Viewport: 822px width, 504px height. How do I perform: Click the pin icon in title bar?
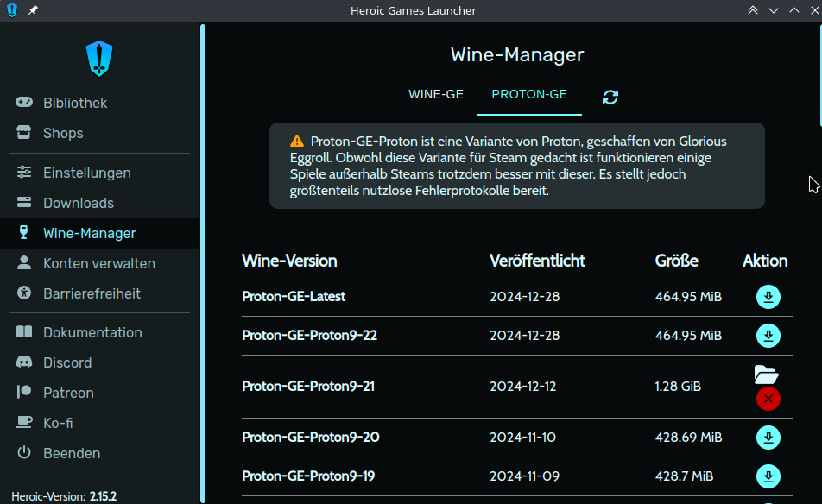pyautogui.click(x=33, y=10)
